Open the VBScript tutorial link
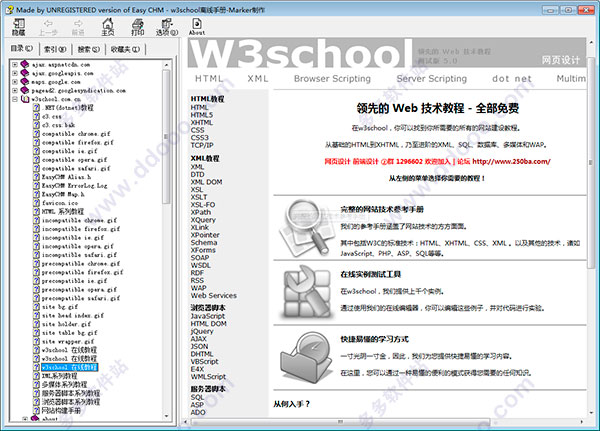Screen dimensions: 600x431 tap(204, 362)
